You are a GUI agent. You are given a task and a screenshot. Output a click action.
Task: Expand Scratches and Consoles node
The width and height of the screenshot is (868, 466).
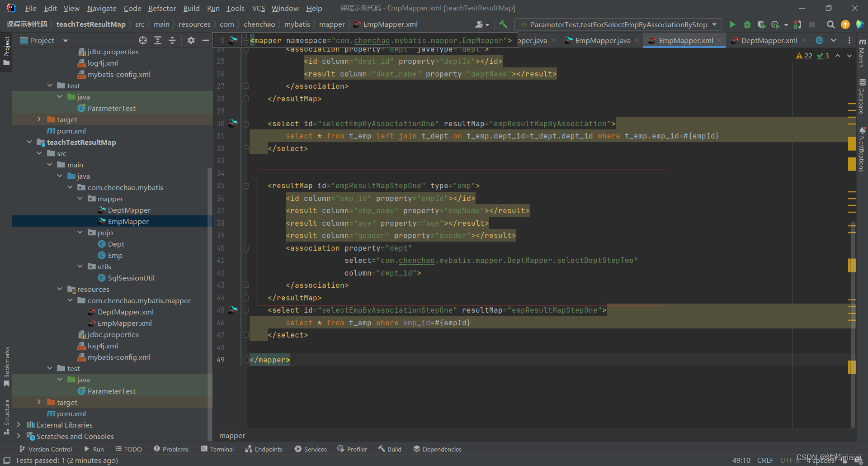(19, 436)
